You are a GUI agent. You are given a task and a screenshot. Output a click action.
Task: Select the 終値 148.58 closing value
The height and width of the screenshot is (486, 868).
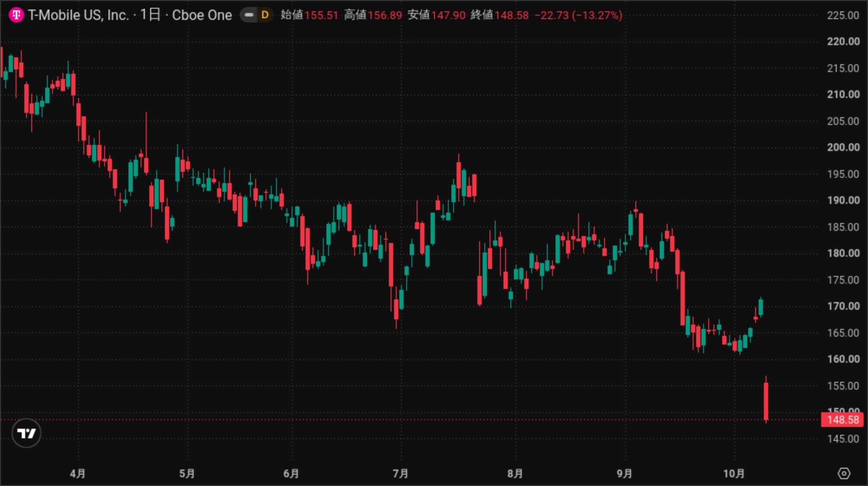click(x=500, y=15)
